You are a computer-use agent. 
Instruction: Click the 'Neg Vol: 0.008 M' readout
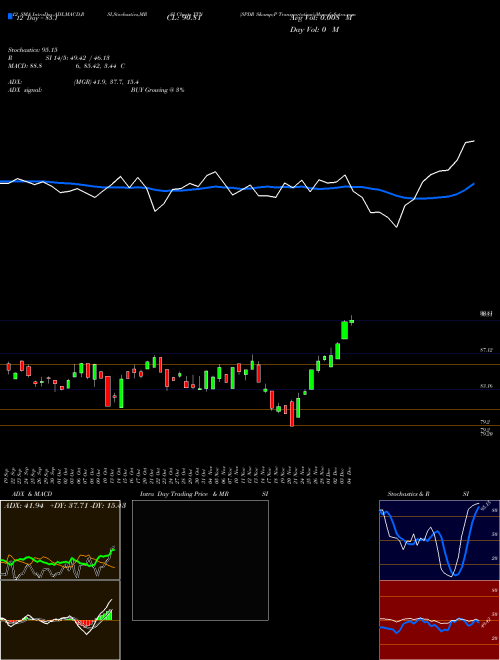[321, 18]
